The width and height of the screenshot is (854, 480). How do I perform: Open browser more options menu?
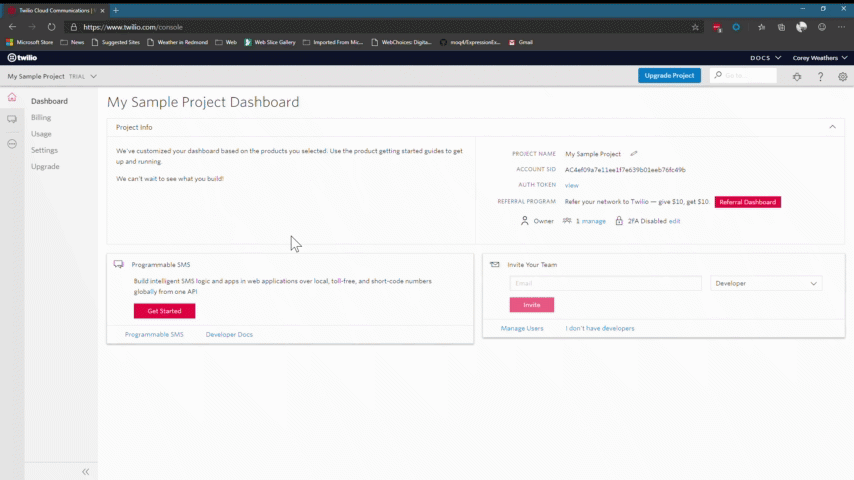(841, 27)
